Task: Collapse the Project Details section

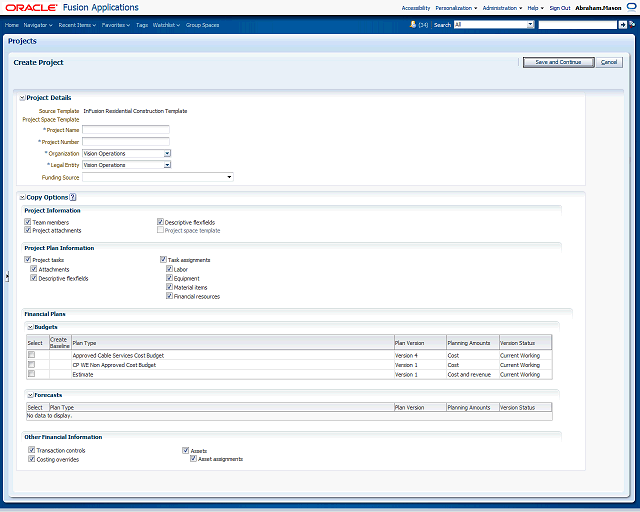Action: 22,98
